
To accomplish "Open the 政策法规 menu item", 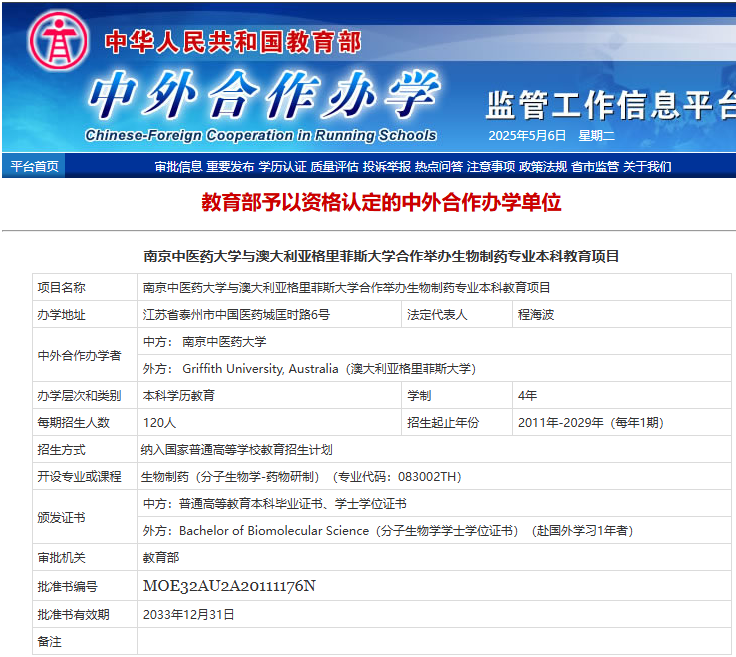I will pyautogui.click(x=543, y=167).
